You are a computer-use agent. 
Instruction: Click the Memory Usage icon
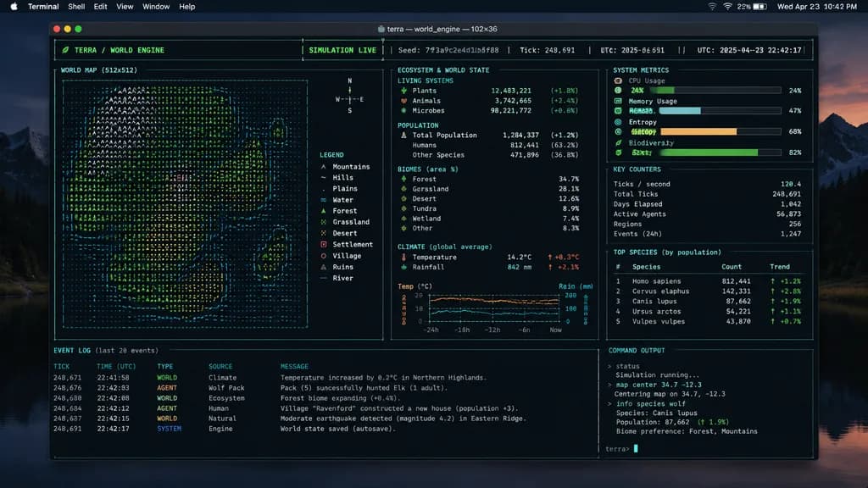tap(618, 102)
